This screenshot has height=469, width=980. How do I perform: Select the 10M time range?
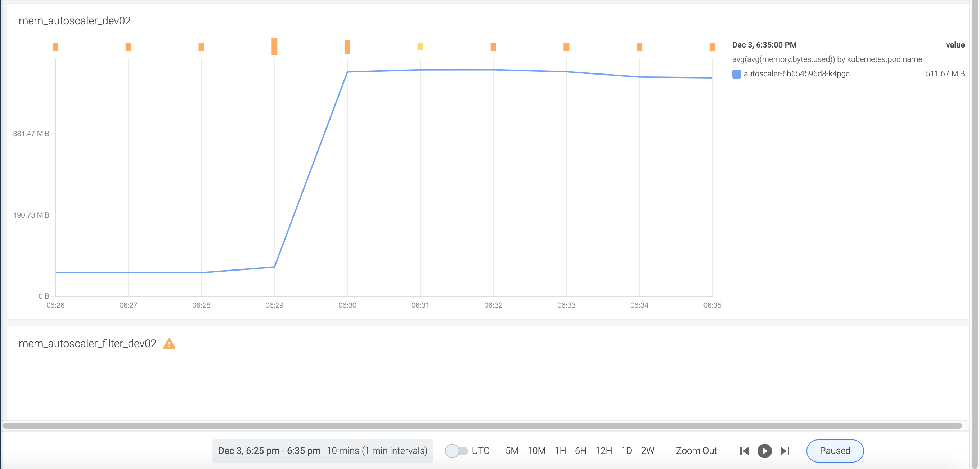(x=536, y=451)
